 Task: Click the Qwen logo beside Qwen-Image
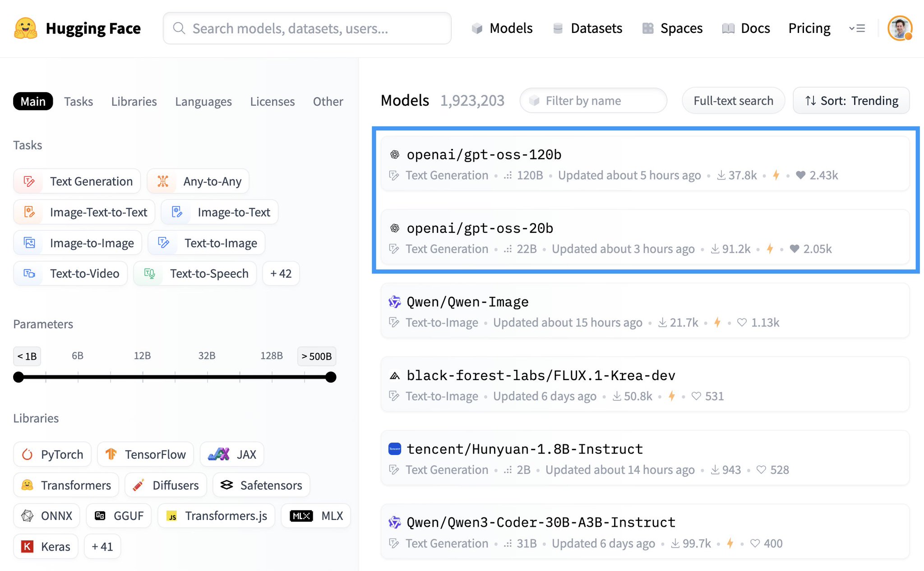(395, 302)
